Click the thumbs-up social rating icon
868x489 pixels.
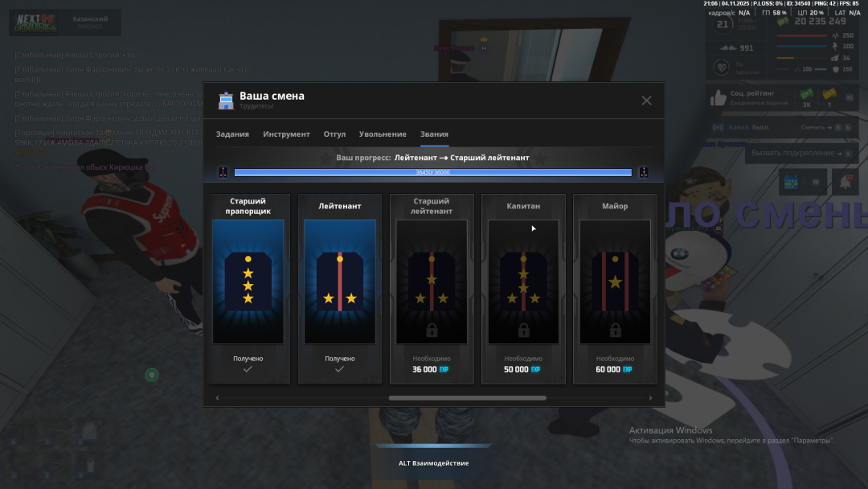[718, 98]
